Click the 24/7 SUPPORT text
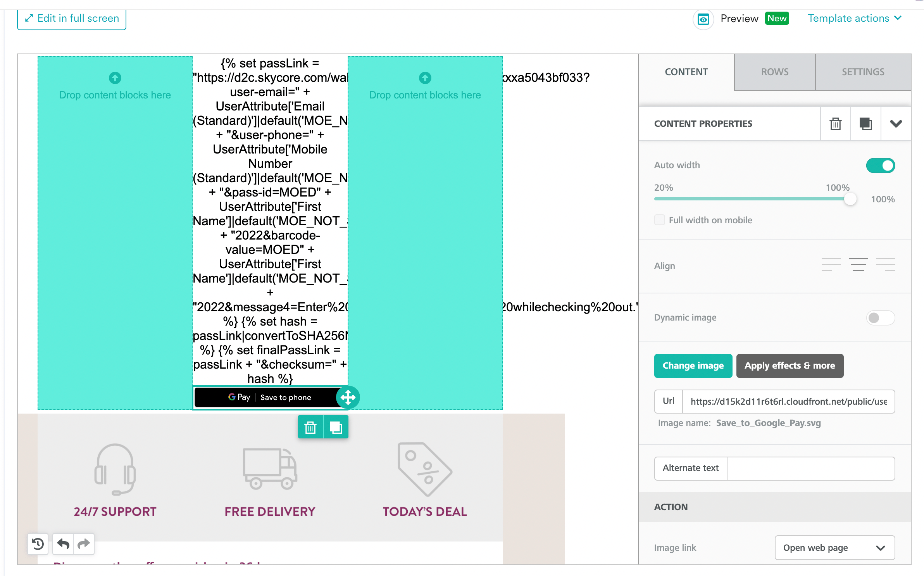The height and width of the screenshot is (576, 924). point(115,512)
